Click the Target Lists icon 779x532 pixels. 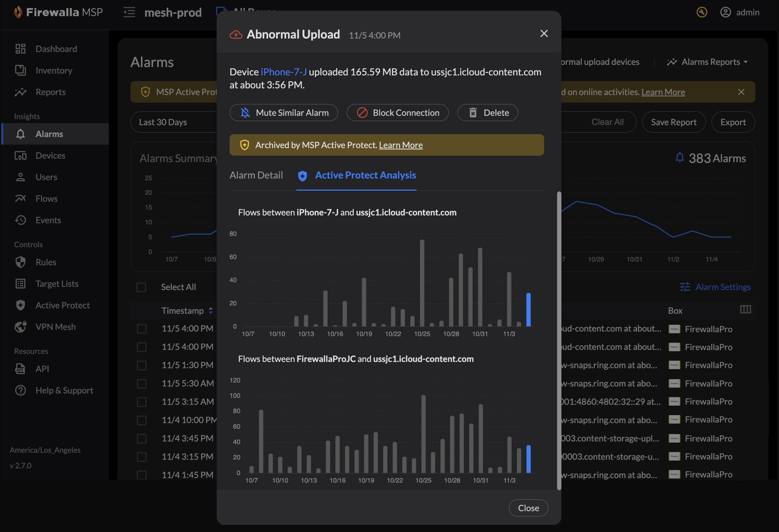click(20, 284)
